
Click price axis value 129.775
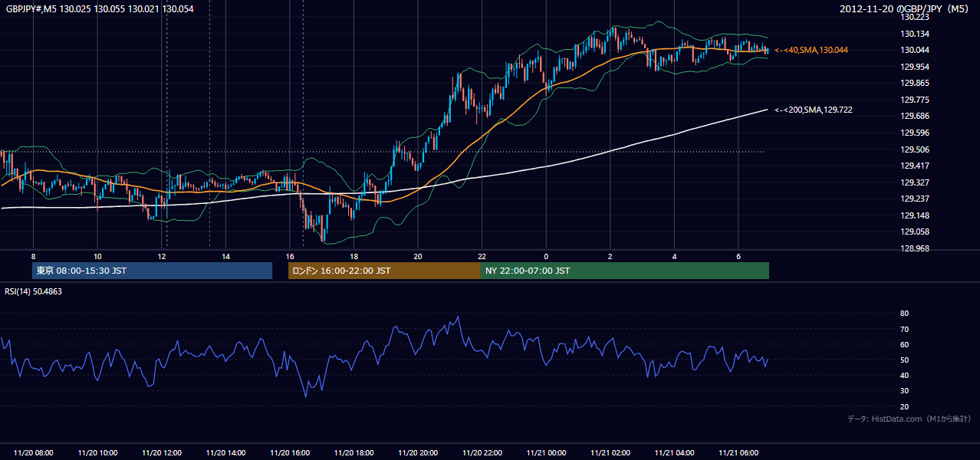(916, 100)
